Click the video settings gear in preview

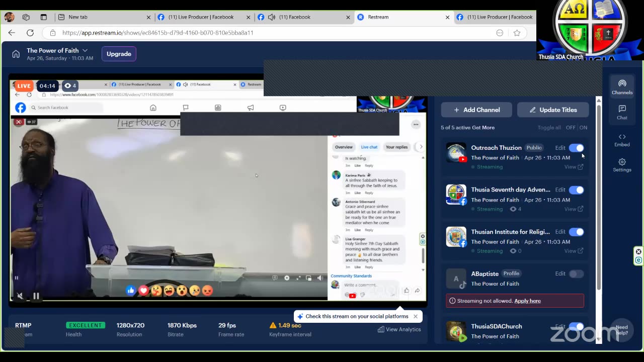point(287,278)
